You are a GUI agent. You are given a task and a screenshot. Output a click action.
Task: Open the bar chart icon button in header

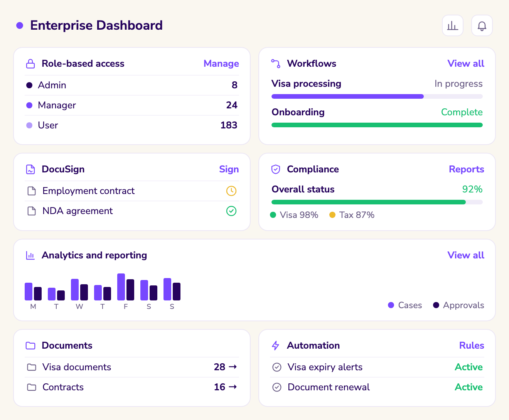452,25
